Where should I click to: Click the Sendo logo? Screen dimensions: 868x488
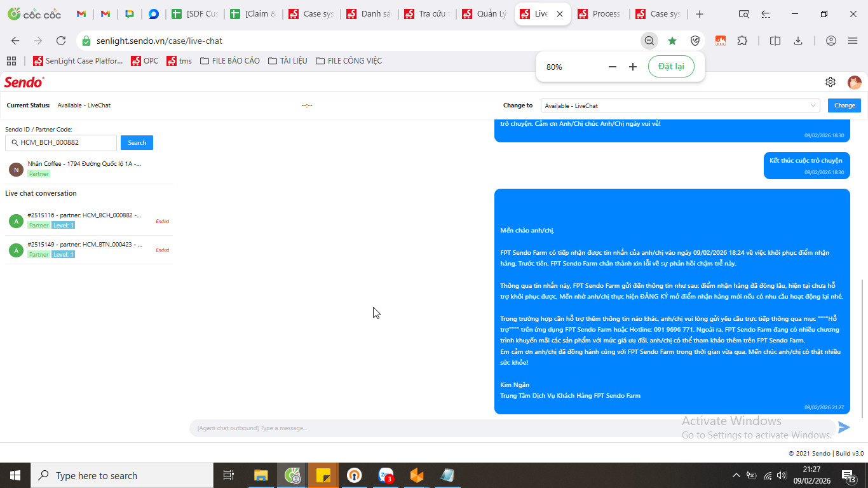pos(24,82)
